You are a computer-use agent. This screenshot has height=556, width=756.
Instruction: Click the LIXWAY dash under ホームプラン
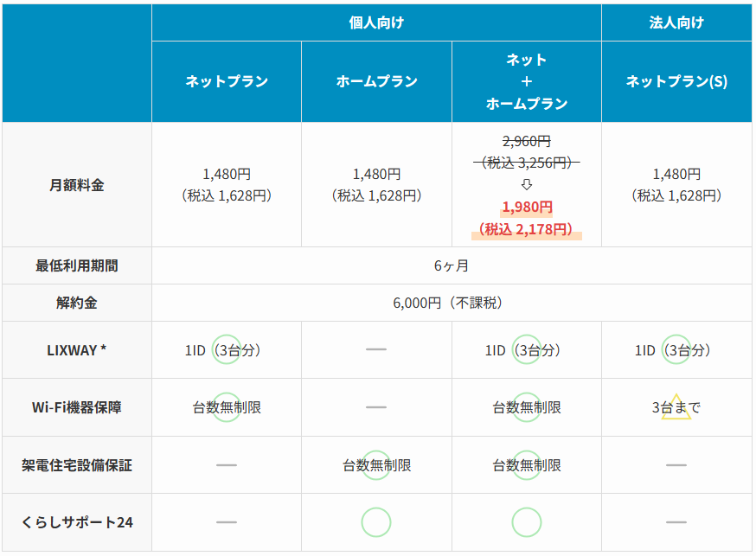(376, 349)
